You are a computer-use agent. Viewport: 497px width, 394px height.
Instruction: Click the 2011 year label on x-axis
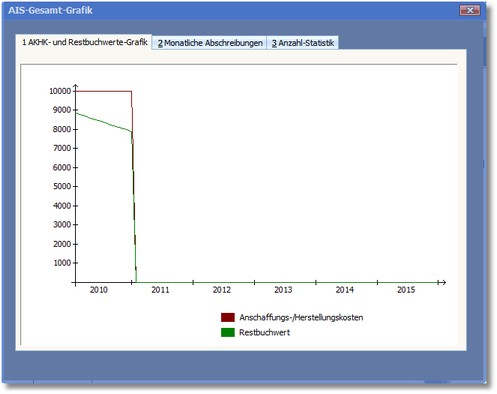click(x=160, y=290)
